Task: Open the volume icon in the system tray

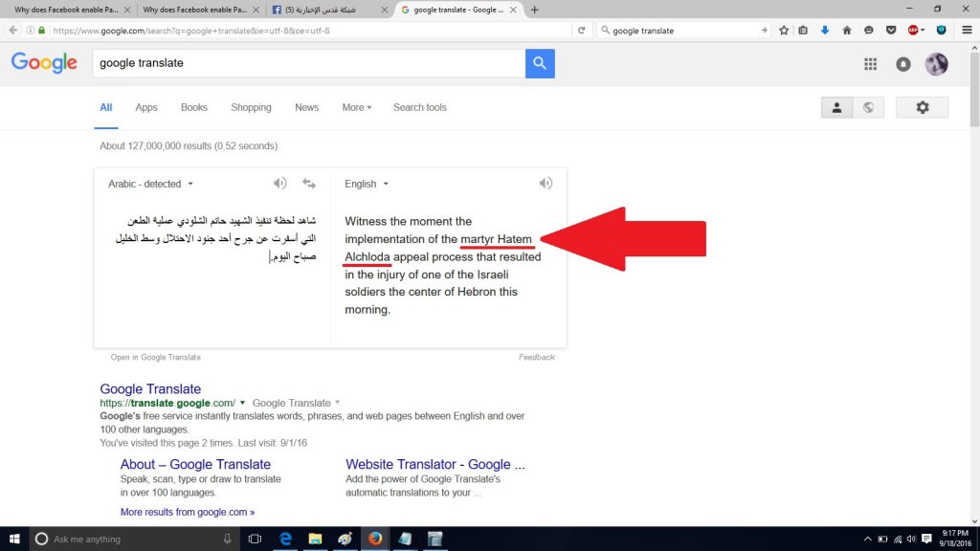Action: [x=911, y=539]
